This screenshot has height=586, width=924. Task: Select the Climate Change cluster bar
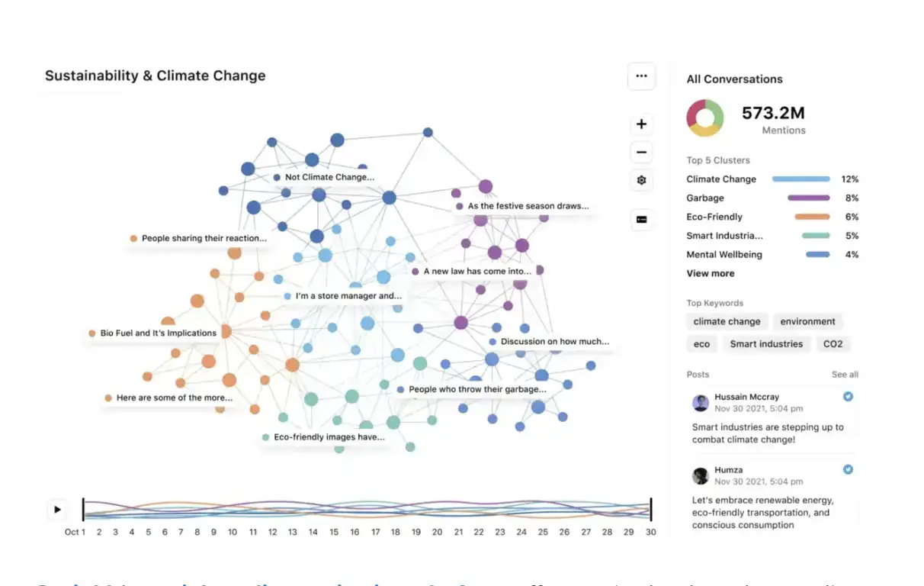[800, 179]
